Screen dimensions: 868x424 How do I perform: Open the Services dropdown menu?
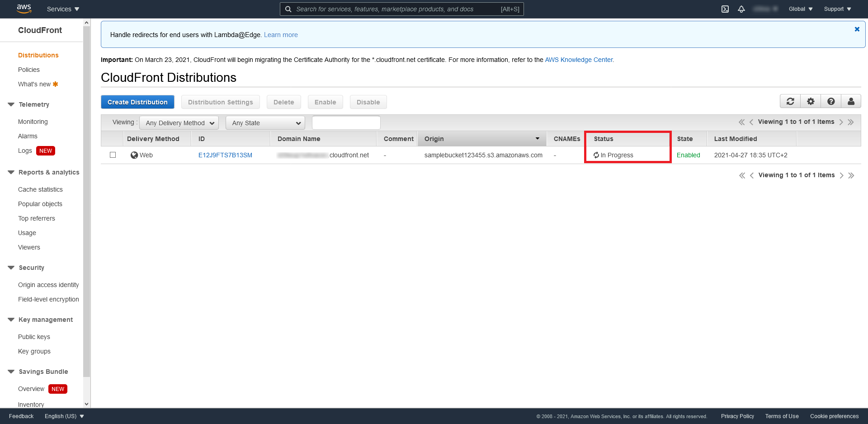click(x=63, y=9)
